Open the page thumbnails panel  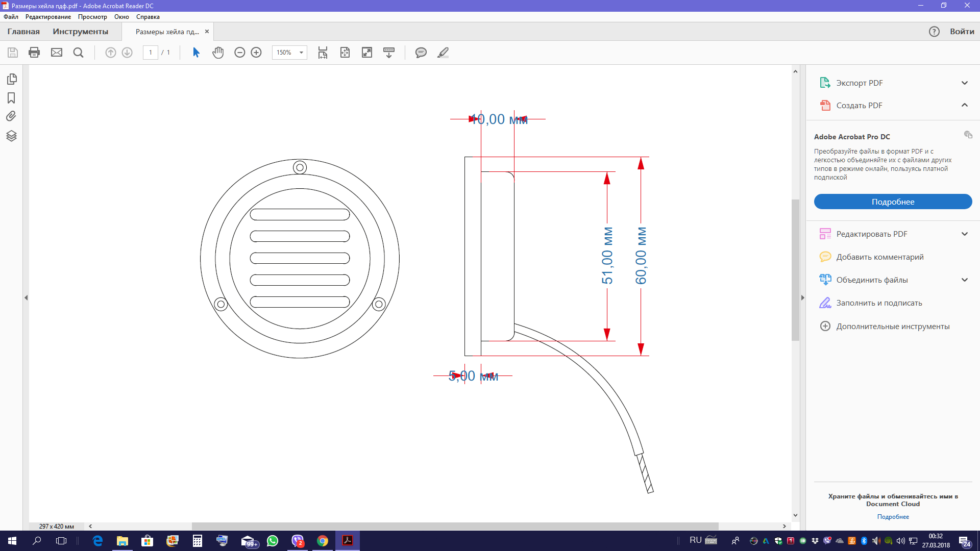coord(12,79)
